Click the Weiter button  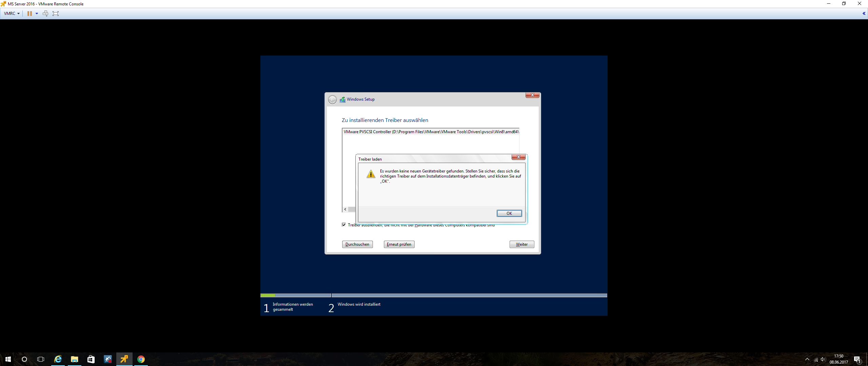521,244
